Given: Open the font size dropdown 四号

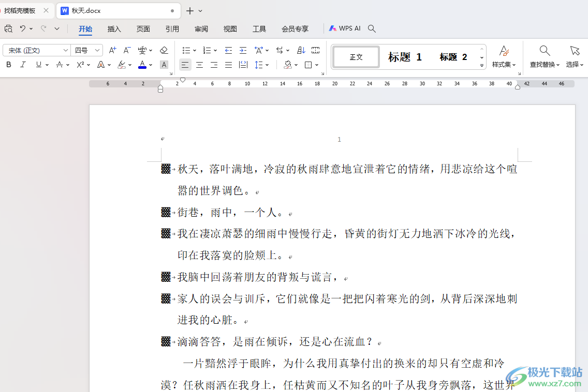Looking at the screenshot, I should [x=87, y=50].
